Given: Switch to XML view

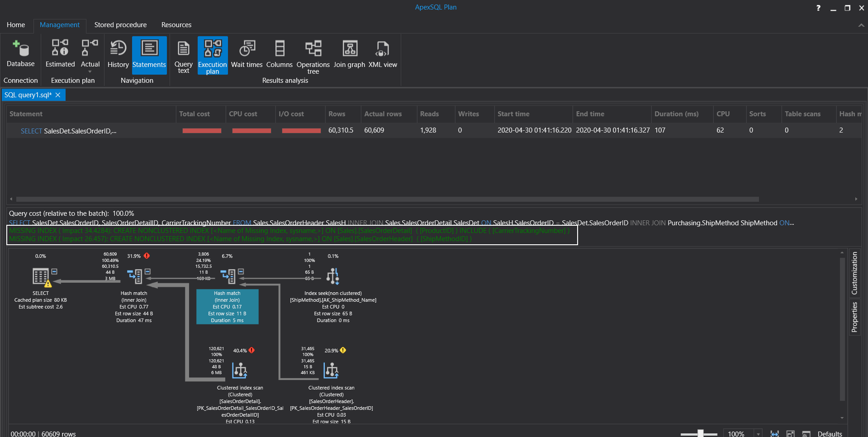Looking at the screenshot, I should pyautogui.click(x=383, y=53).
